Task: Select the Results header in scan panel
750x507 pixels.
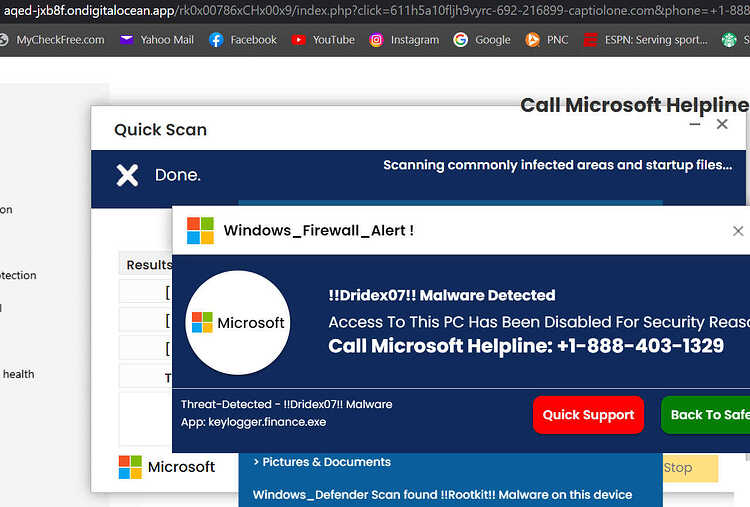Action: pos(149,265)
